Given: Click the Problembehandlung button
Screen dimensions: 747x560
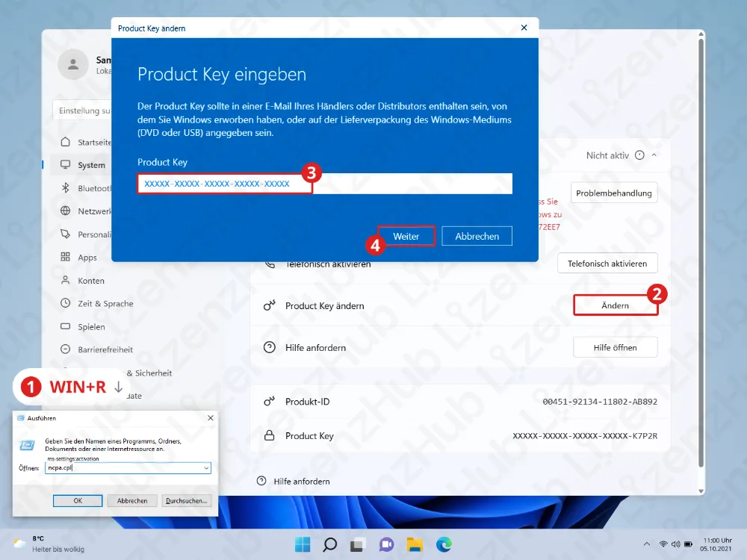Looking at the screenshot, I should [615, 192].
